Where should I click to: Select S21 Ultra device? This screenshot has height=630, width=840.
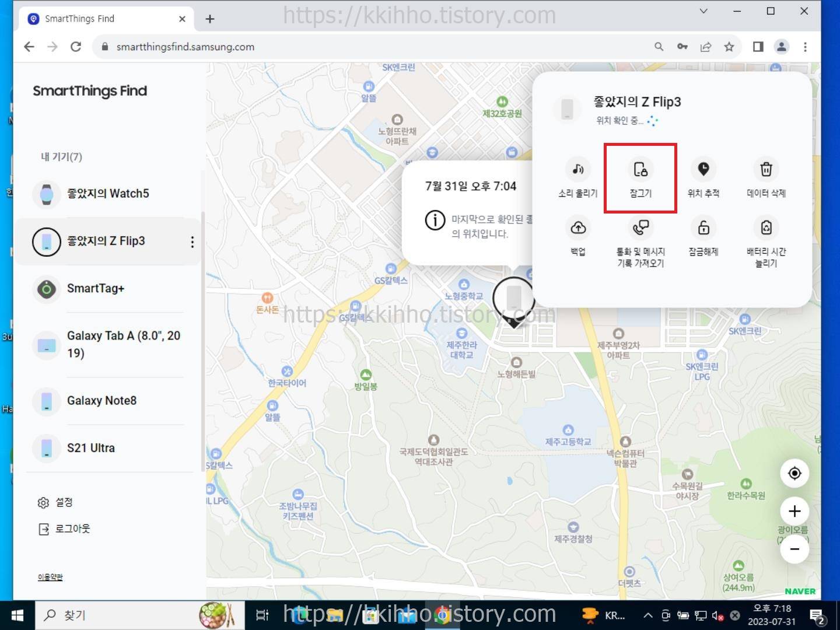(x=108, y=448)
